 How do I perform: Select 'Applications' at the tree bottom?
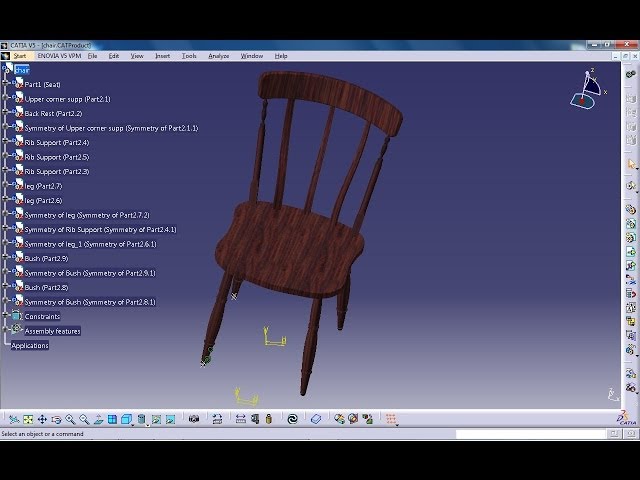tap(30, 346)
